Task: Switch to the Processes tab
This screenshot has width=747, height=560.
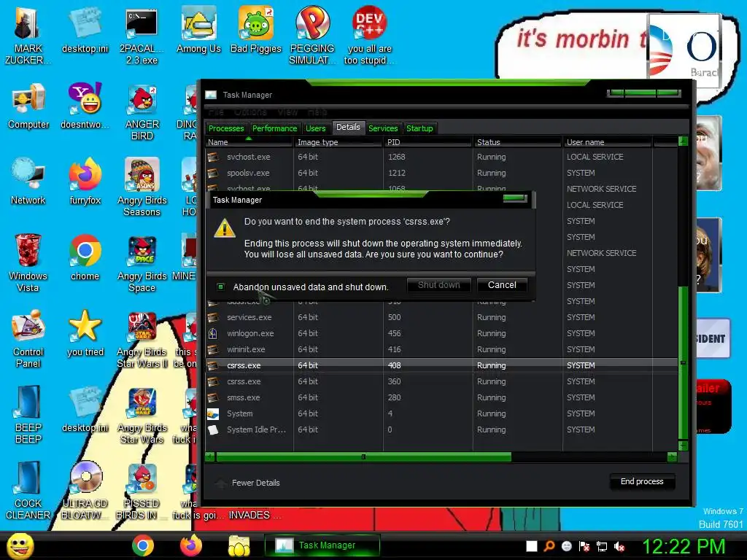Action: [x=226, y=128]
